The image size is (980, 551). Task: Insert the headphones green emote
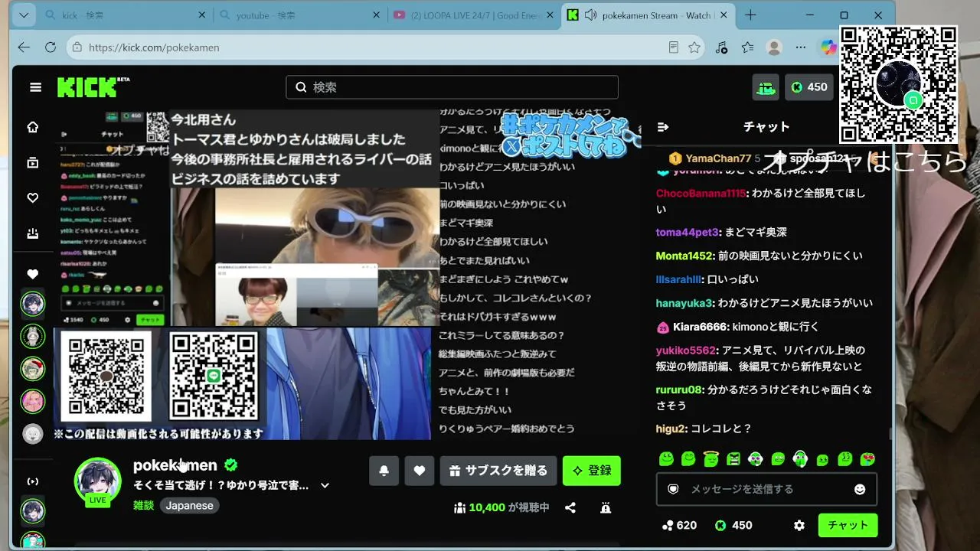pyautogui.click(x=800, y=458)
